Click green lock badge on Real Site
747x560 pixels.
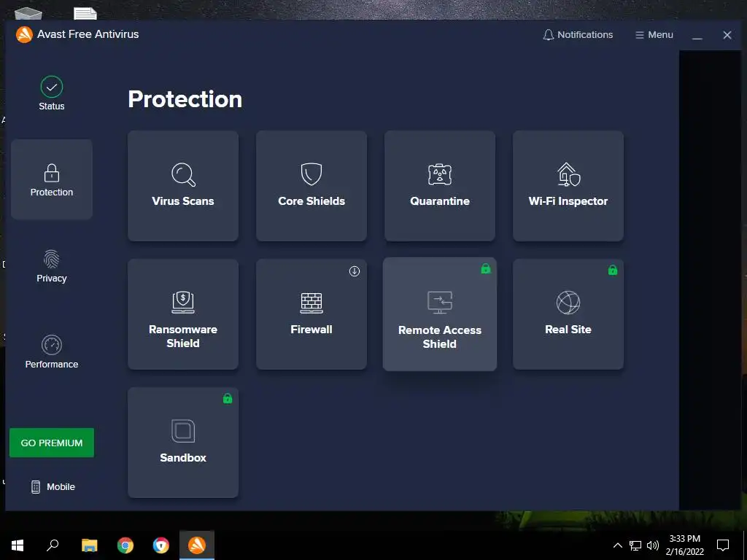(x=613, y=270)
